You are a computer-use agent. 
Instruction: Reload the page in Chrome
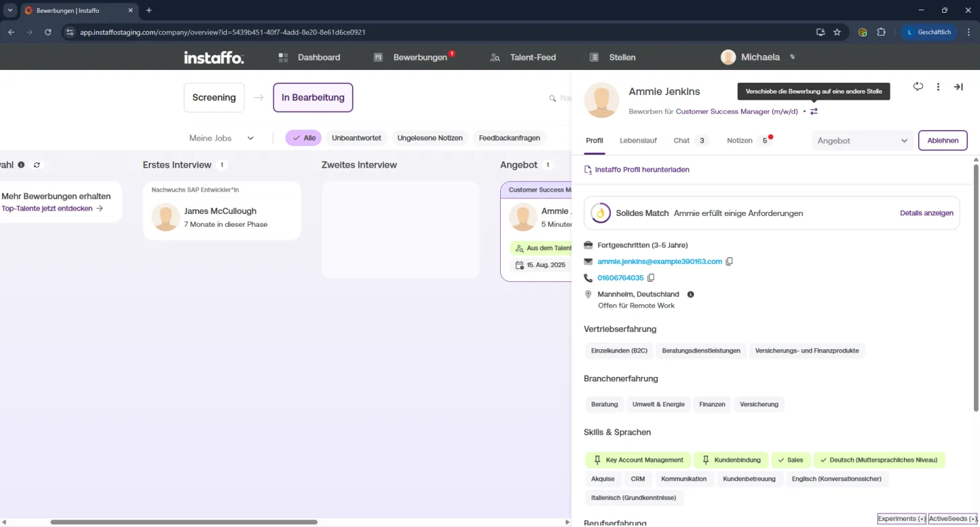tap(48, 32)
